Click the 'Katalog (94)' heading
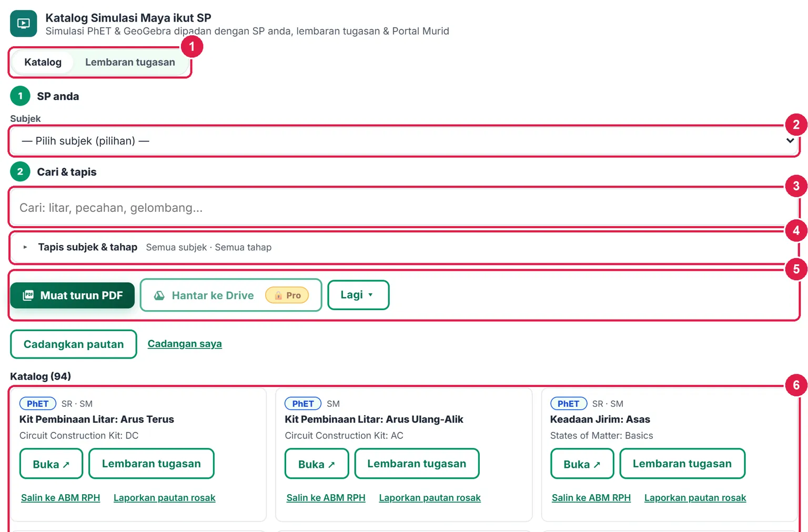 [41, 376]
